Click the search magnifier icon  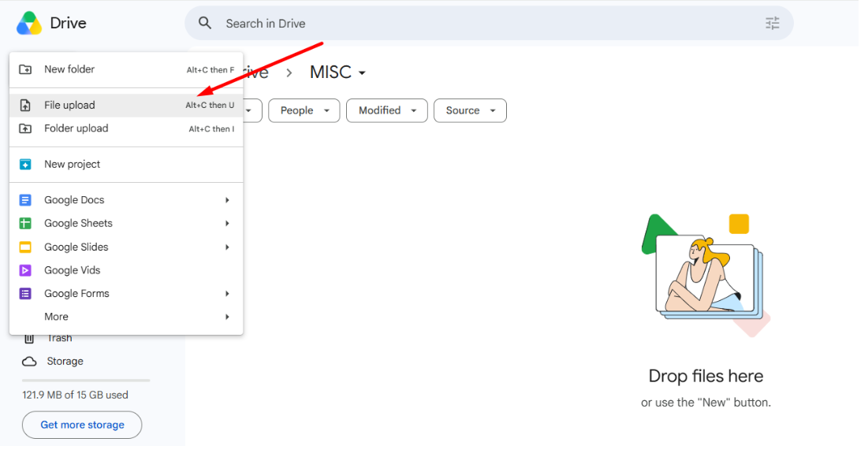(205, 23)
